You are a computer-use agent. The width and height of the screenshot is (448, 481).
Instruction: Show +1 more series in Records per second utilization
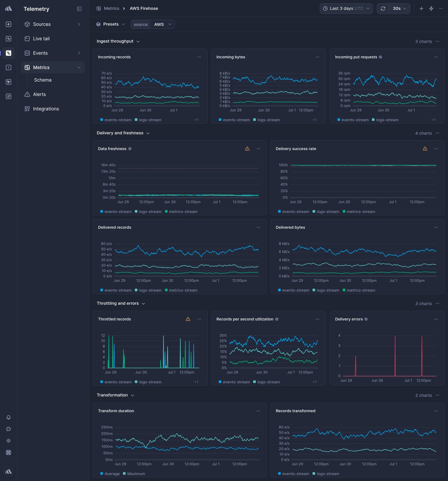pos(315,382)
